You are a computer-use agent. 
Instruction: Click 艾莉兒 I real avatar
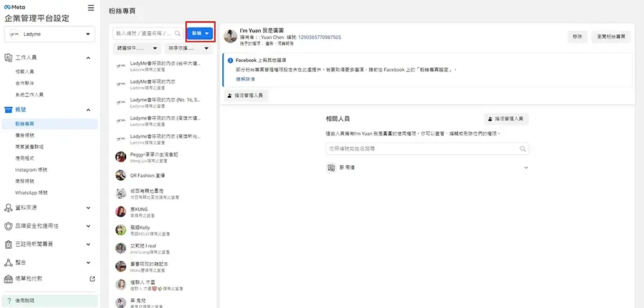pyautogui.click(x=120, y=248)
